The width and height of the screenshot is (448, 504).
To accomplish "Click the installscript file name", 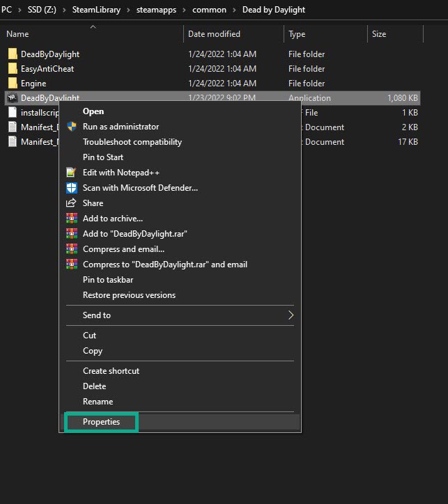I will pyautogui.click(x=40, y=113).
